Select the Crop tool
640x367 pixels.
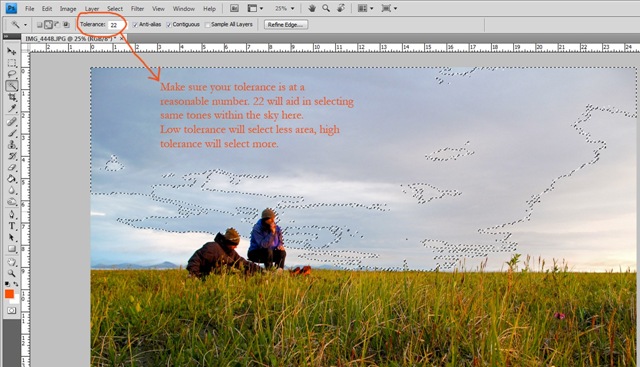click(x=11, y=97)
